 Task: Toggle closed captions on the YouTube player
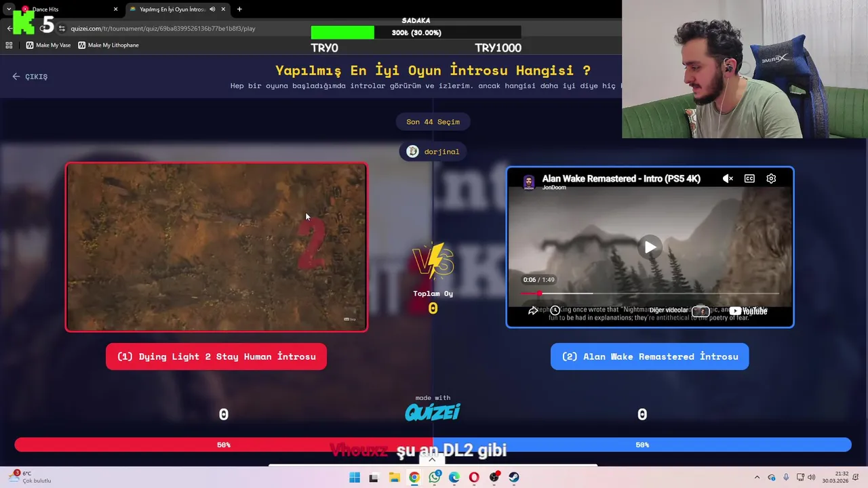point(749,179)
